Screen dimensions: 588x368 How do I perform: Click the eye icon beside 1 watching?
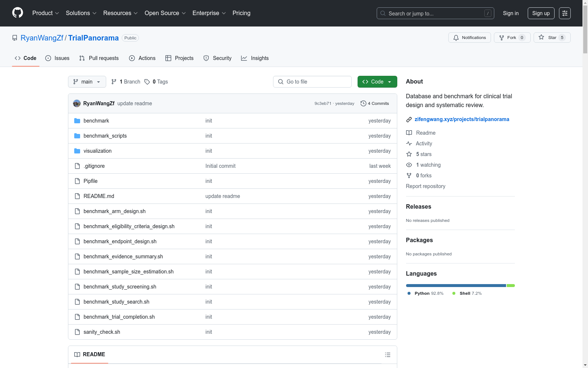pyautogui.click(x=409, y=165)
